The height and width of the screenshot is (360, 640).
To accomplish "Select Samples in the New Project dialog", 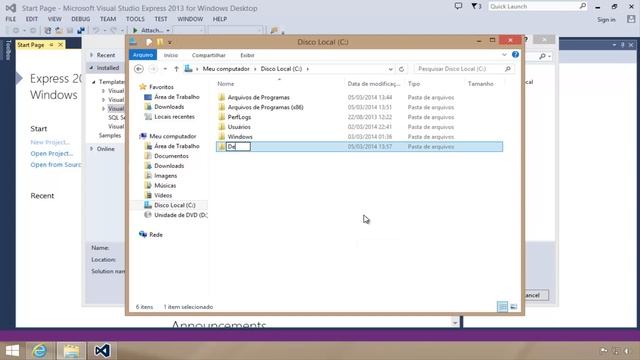I will (110, 136).
